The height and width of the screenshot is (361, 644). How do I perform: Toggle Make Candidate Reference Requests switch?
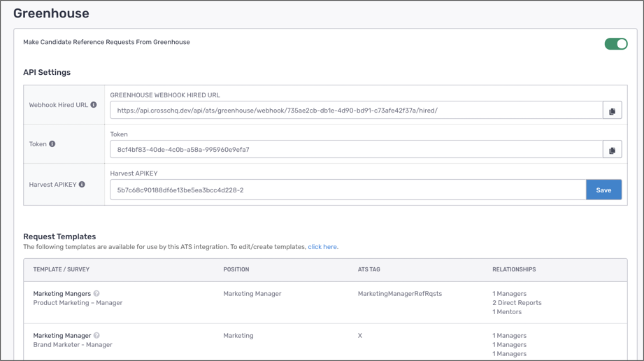[x=615, y=44]
